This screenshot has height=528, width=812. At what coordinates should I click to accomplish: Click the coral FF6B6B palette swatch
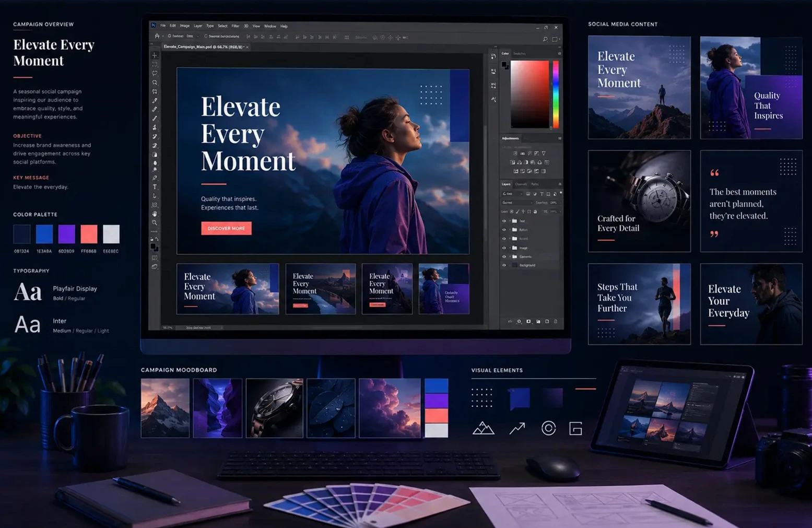tap(89, 234)
